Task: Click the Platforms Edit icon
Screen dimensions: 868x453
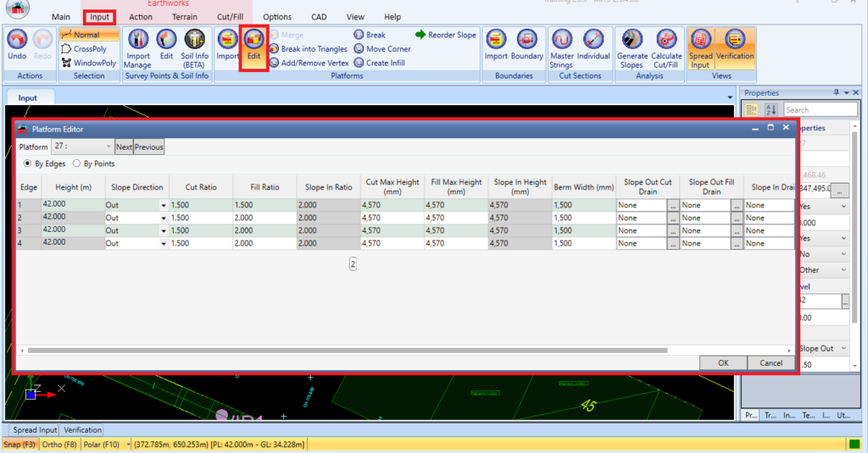Action: pyautogui.click(x=254, y=40)
